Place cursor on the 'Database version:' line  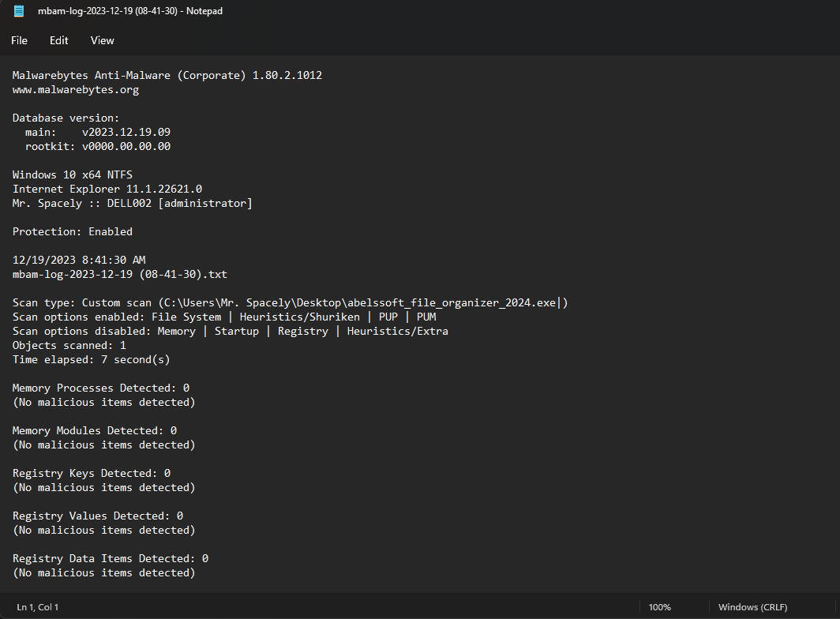[66, 118]
